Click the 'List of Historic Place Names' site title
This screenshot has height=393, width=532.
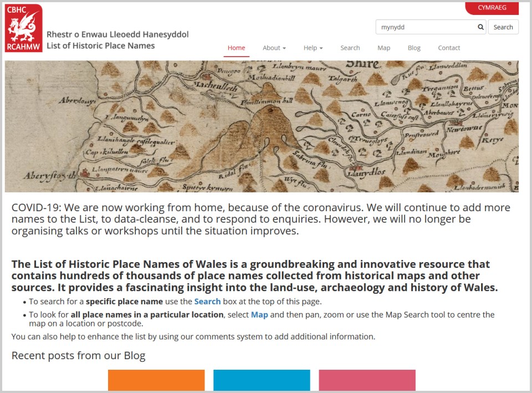pyautogui.click(x=101, y=45)
